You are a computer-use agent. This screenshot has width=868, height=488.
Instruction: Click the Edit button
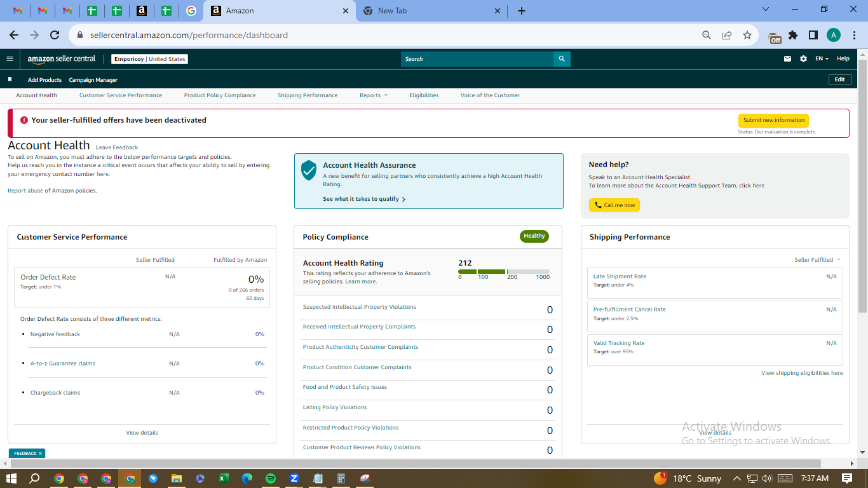click(839, 79)
